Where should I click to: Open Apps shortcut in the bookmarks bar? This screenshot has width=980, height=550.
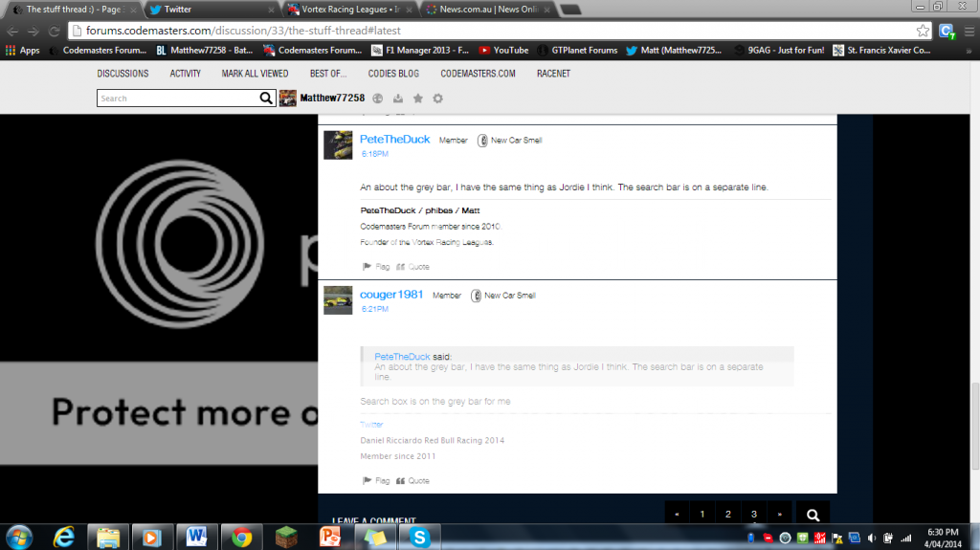pyautogui.click(x=23, y=51)
